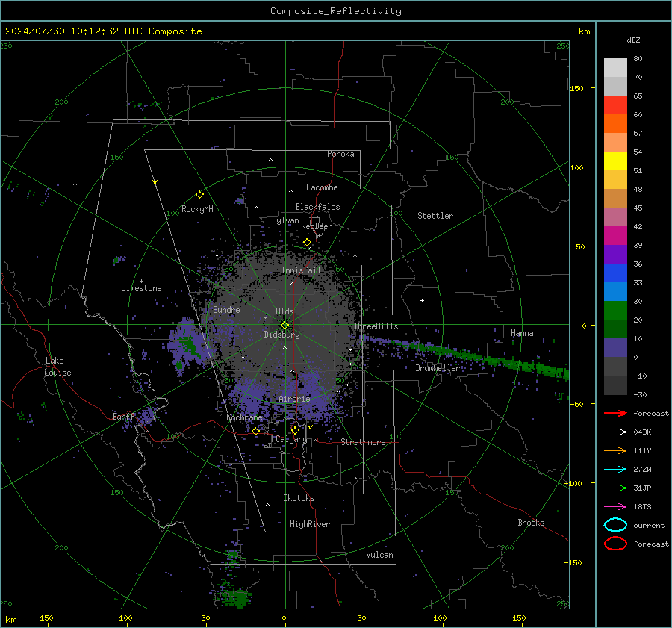Click the ThreeHills city label
The width and height of the screenshot is (672, 628).
tap(376, 326)
